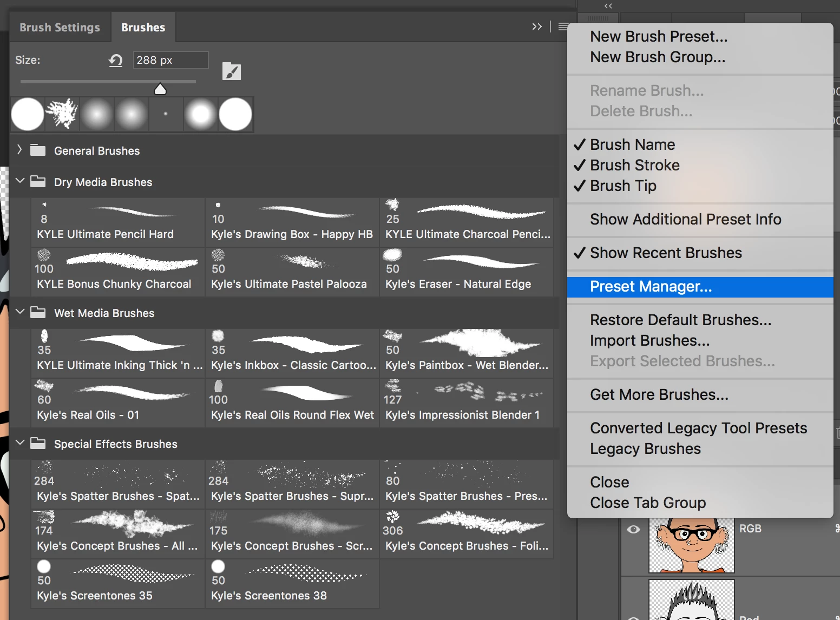Hide the RGB layer with eye icon
This screenshot has width=840, height=620.
click(633, 529)
